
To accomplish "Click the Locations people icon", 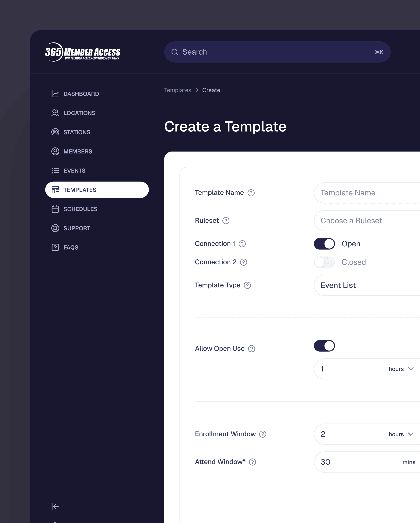I will click(x=55, y=113).
